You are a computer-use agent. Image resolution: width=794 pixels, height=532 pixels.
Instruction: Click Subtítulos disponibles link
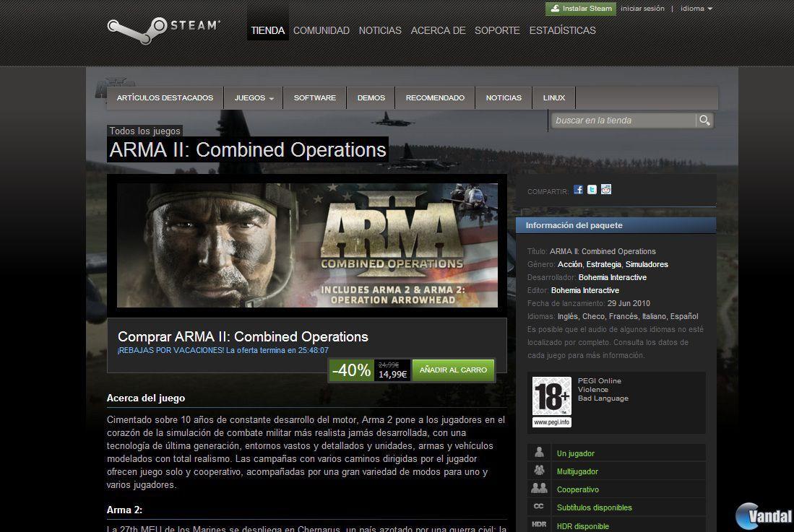[x=595, y=507]
